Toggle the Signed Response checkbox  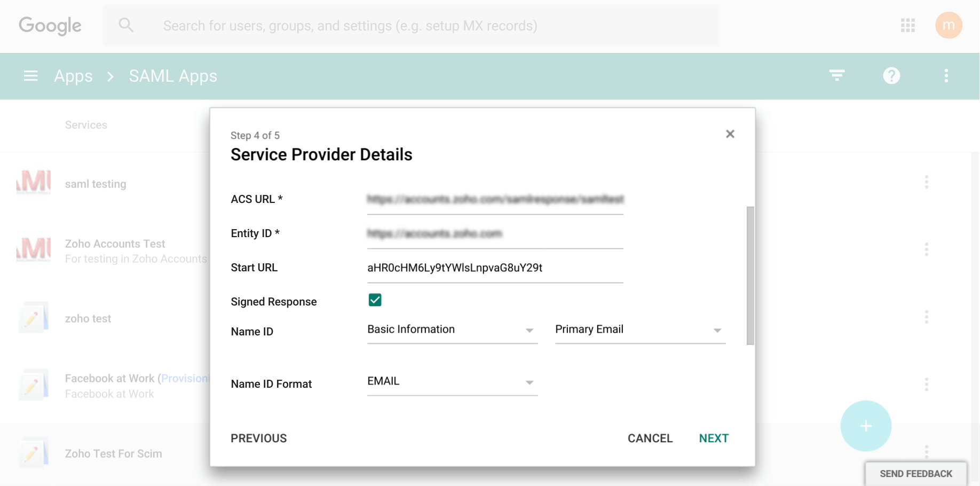375,300
